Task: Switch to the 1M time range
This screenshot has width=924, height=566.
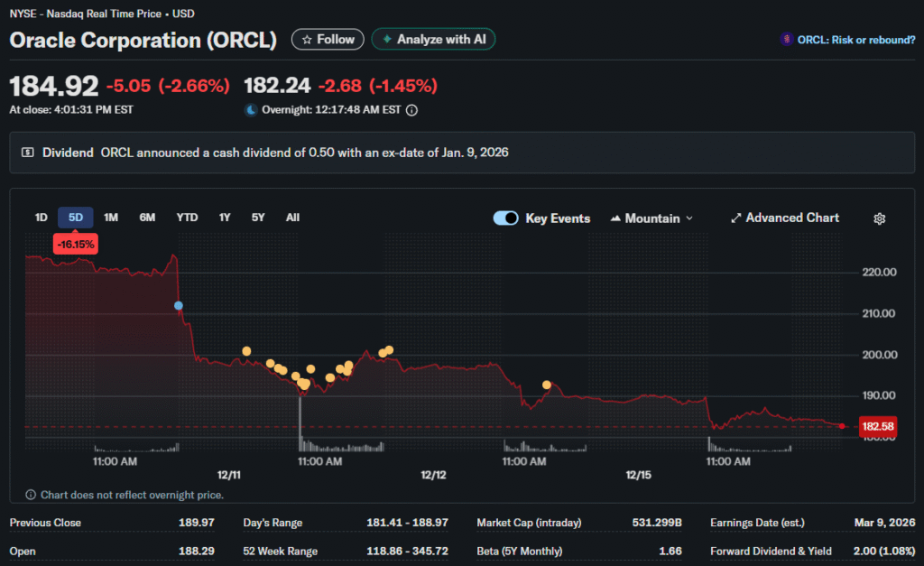Action: tap(111, 218)
